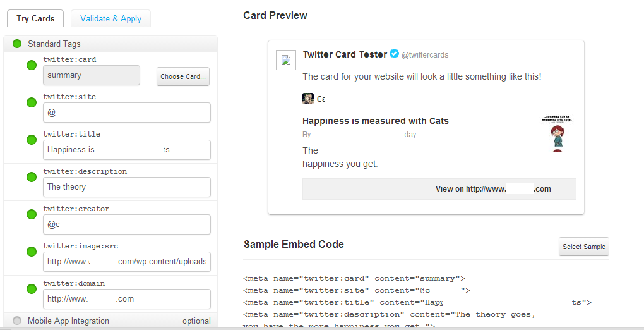Switch to the Validate & Apply tab

(110, 18)
